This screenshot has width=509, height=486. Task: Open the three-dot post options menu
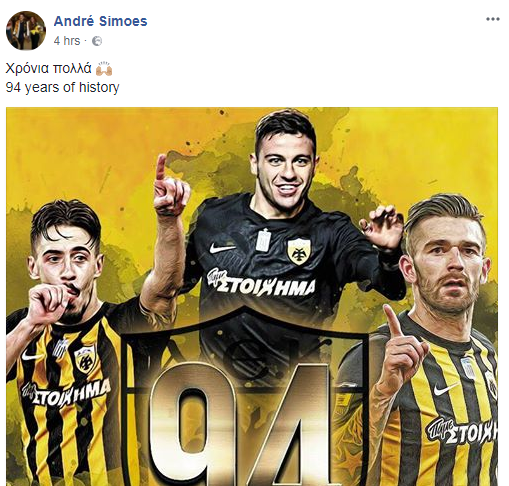point(493,19)
